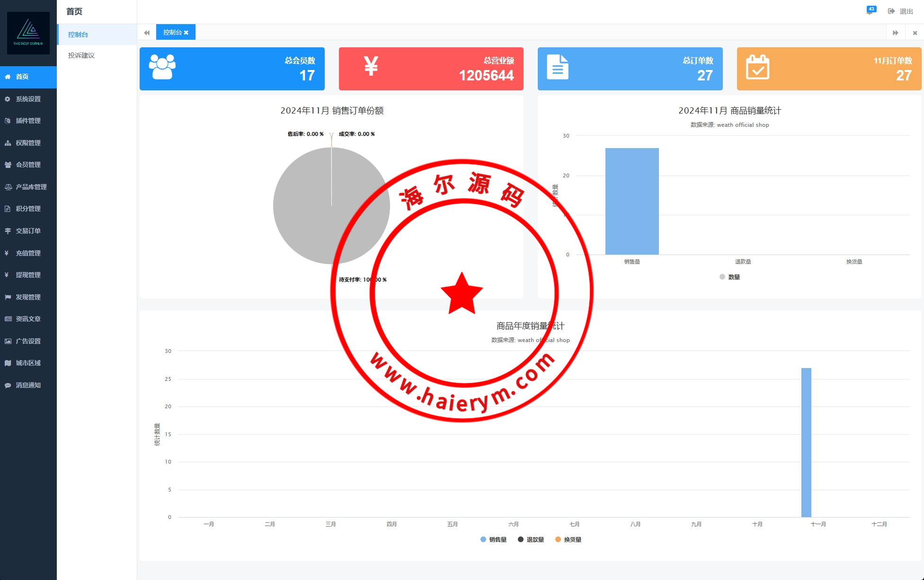This screenshot has width=924, height=580.
Task: Click the 退出 logout icon
Action: 891,11
